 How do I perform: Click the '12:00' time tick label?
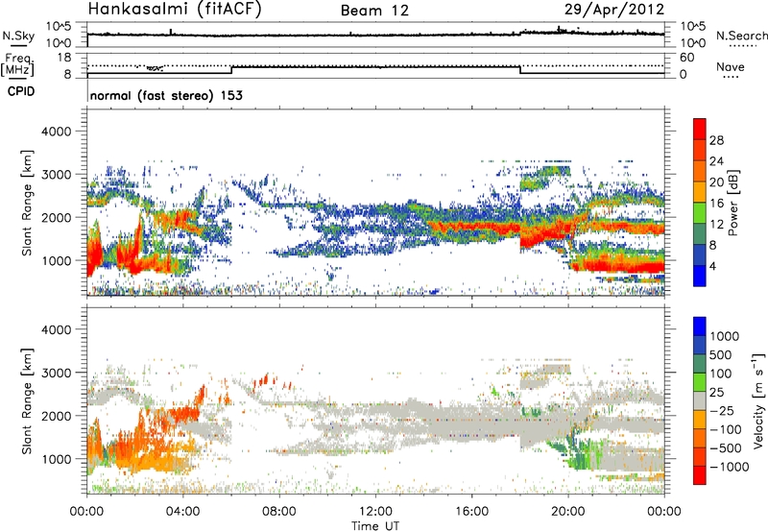point(375,512)
